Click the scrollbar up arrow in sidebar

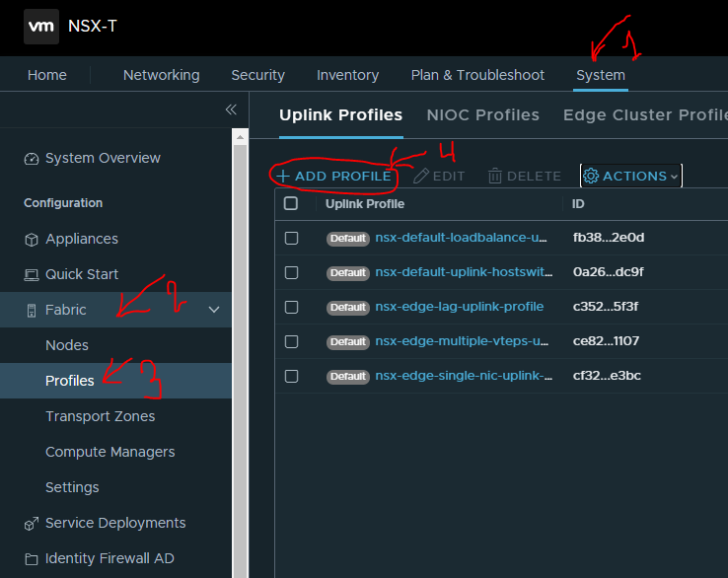pyautogui.click(x=240, y=137)
